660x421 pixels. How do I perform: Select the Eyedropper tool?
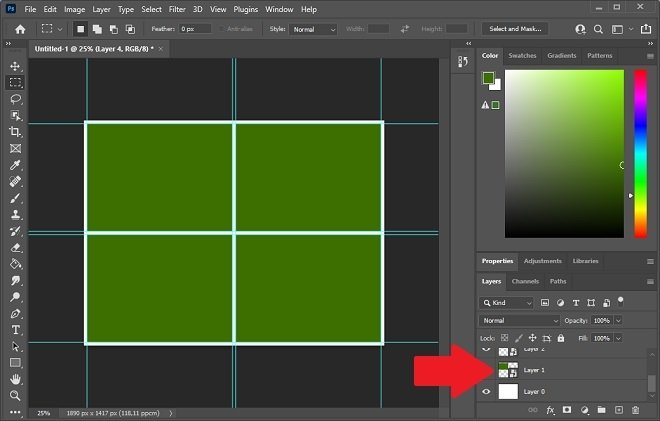point(15,165)
